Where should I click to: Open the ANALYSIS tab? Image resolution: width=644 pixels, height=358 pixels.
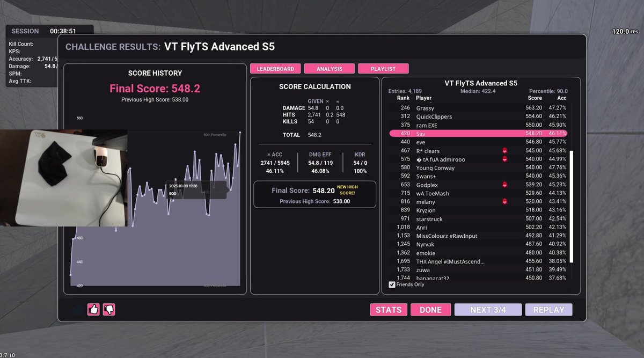(329, 68)
